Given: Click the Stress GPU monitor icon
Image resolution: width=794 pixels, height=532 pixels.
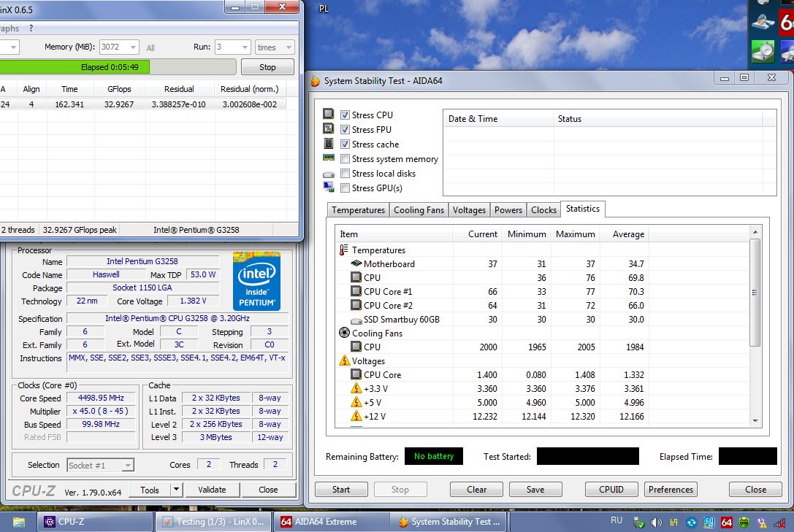Looking at the screenshot, I should tap(329, 187).
